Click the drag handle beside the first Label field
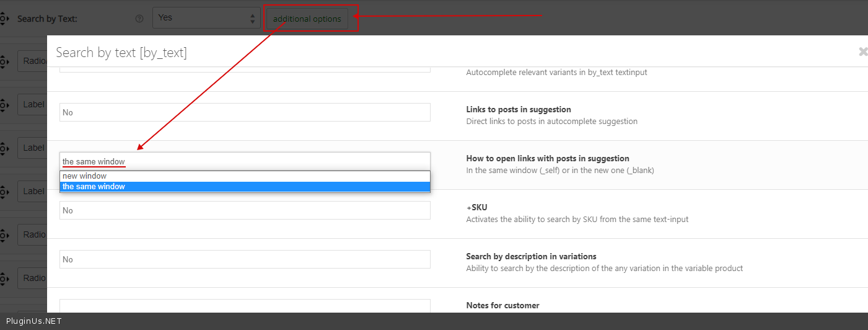This screenshot has width=868, height=330. pos(4,105)
